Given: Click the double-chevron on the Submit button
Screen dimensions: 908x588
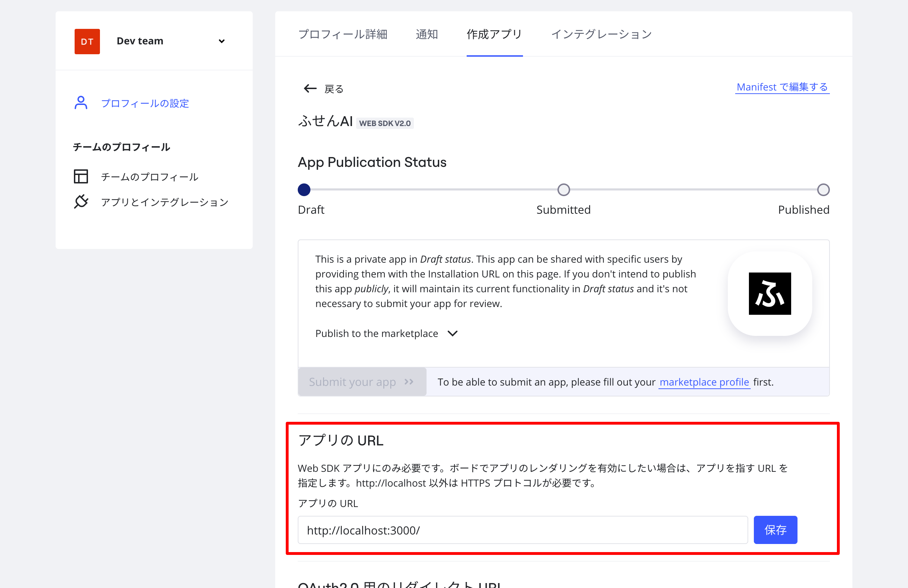Looking at the screenshot, I should 409,382.
